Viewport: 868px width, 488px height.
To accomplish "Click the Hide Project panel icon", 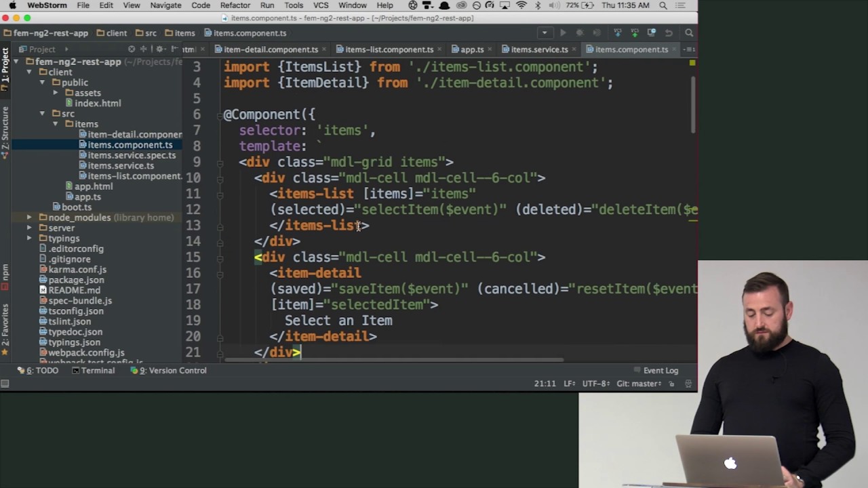I will [174, 49].
